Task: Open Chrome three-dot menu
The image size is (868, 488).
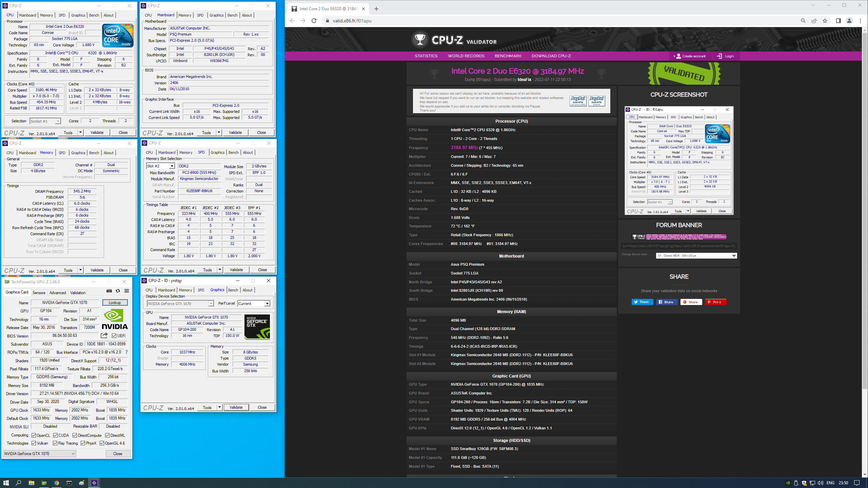Action: (x=860, y=21)
